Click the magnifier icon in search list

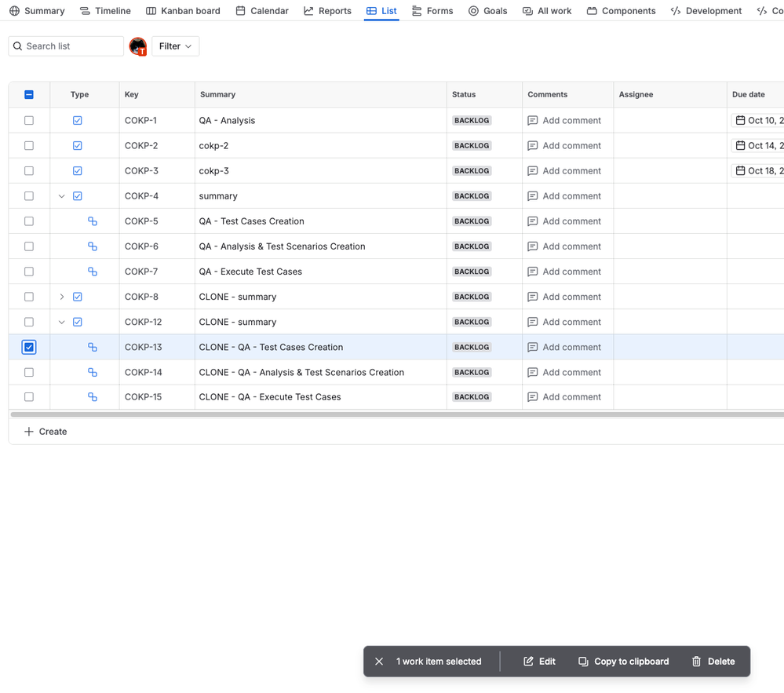click(17, 46)
